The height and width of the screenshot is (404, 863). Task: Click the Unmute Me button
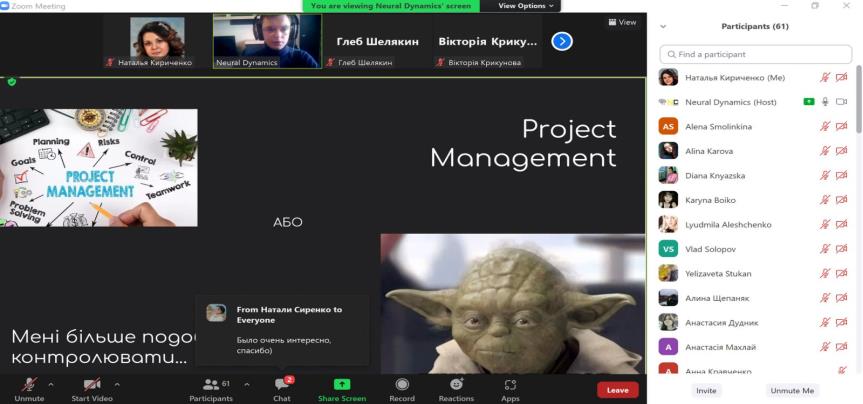pos(792,390)
